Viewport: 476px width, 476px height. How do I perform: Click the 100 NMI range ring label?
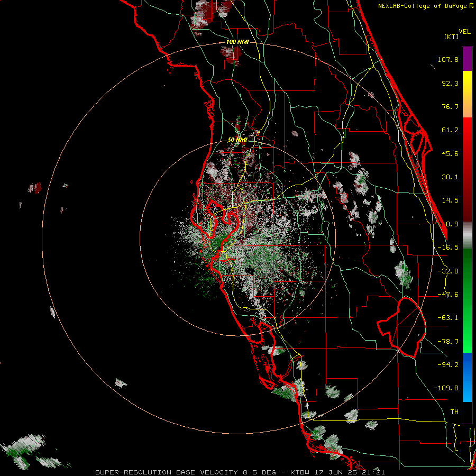(237, 42)
